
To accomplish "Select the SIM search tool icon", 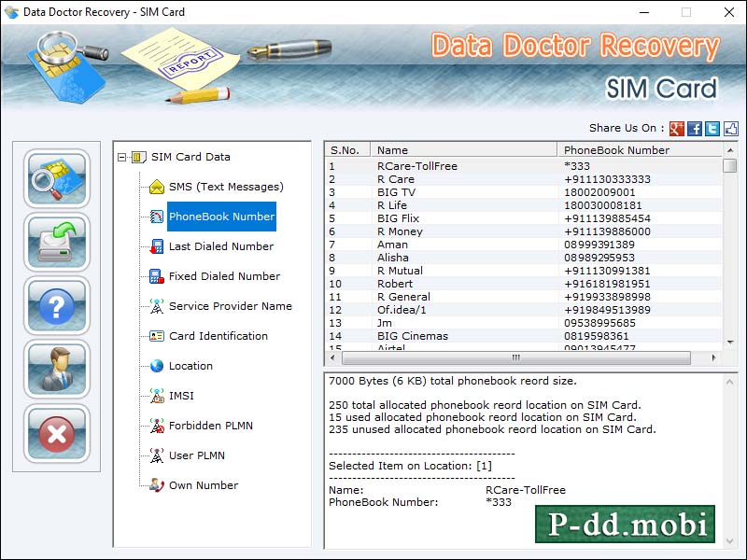I will pos(56,179).
